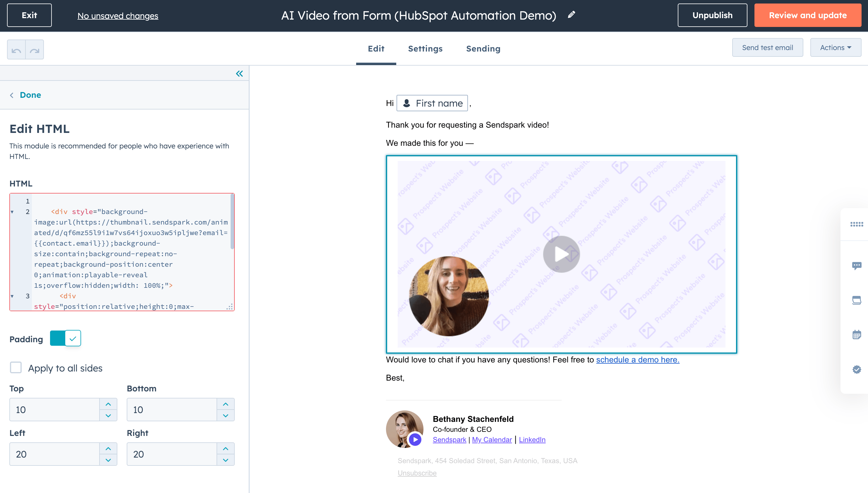Decrease the Left padding value
868x493 pixels.
(x=108, y=460)
